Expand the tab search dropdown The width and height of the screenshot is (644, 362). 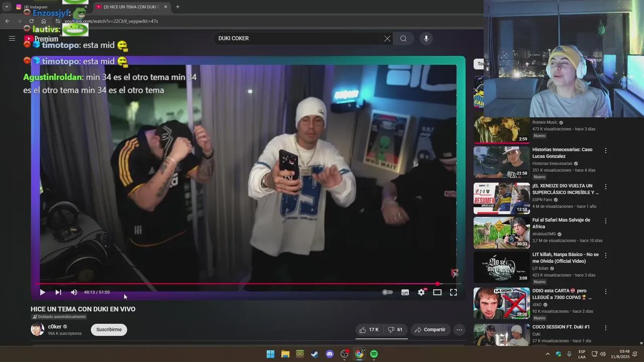(x=6, y=7)
